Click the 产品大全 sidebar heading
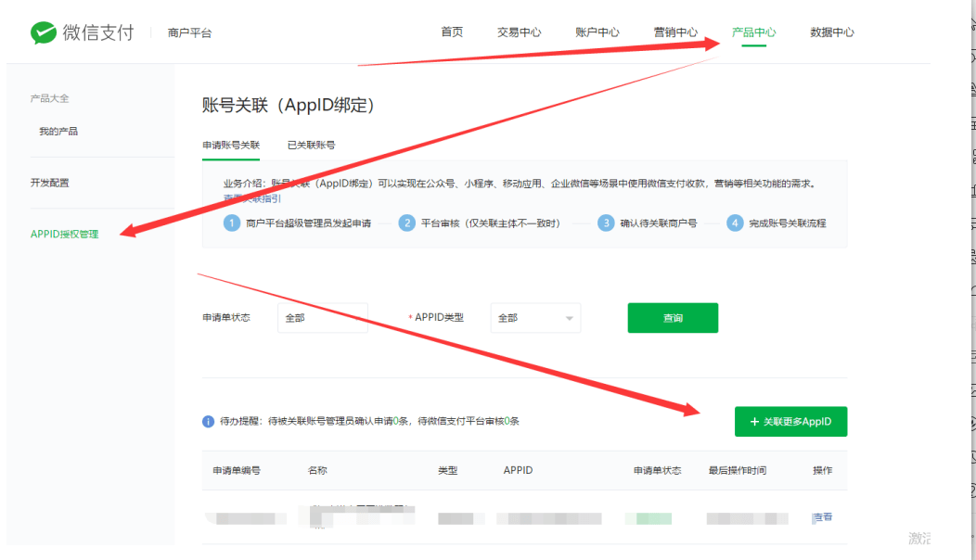The image size is (976, 560). point(50,98)
